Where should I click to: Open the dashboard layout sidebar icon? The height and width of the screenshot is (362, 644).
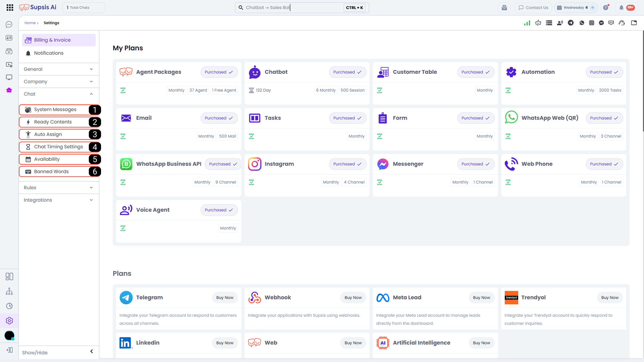pyautogui.click(x=9, y=276)
